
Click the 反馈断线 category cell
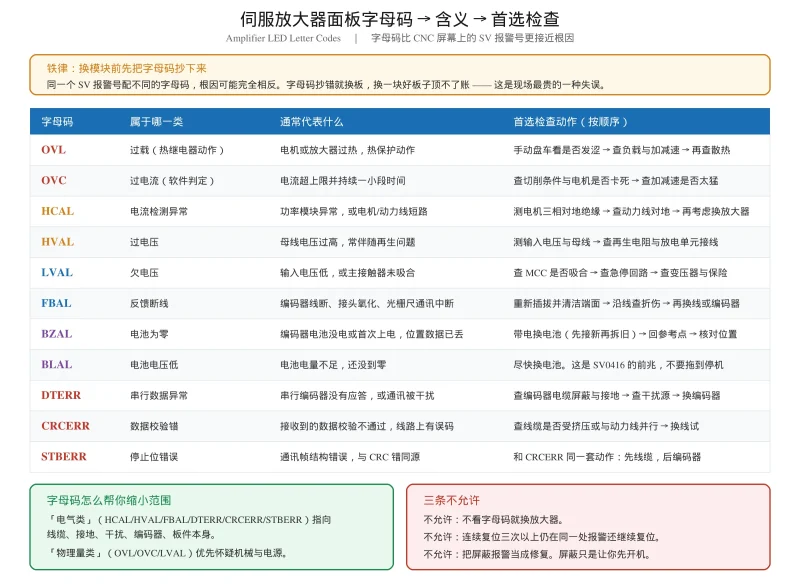[149, 303]
